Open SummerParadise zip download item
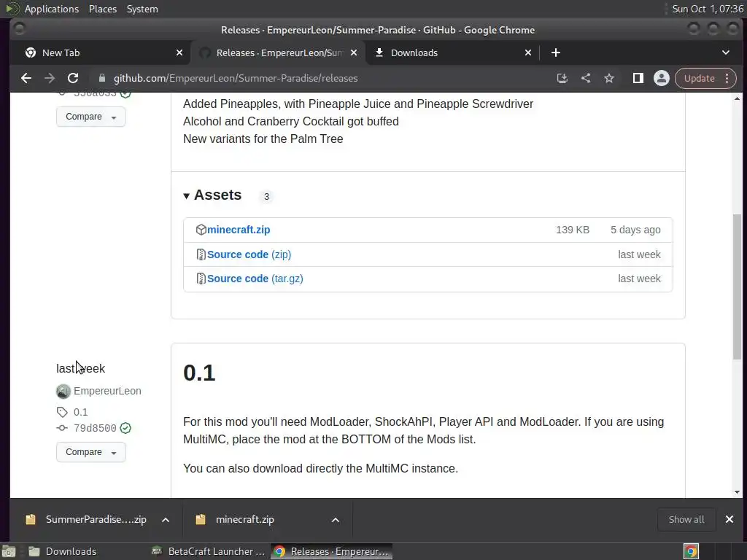 tap(87, 519)
